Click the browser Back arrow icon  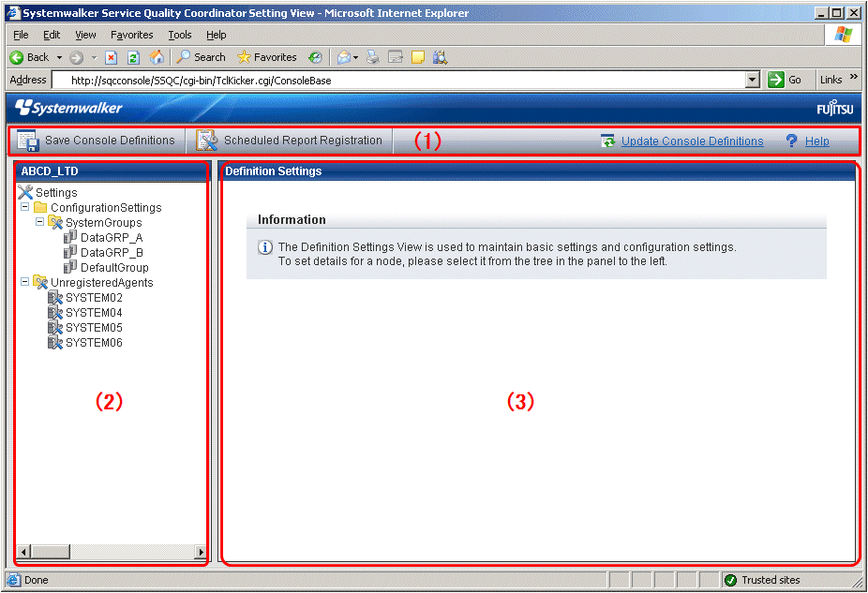tap(17, 57)
